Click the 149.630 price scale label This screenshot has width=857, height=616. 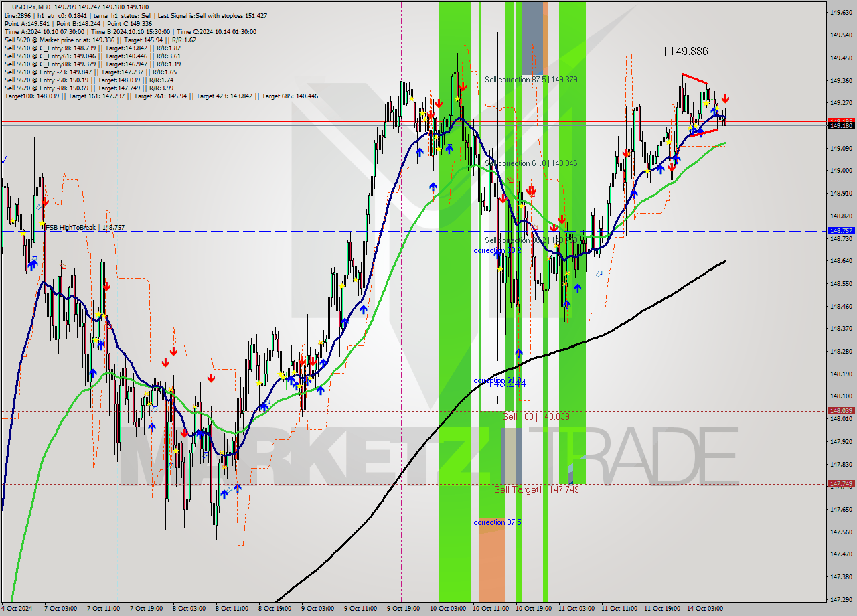[x=841, y=13]
